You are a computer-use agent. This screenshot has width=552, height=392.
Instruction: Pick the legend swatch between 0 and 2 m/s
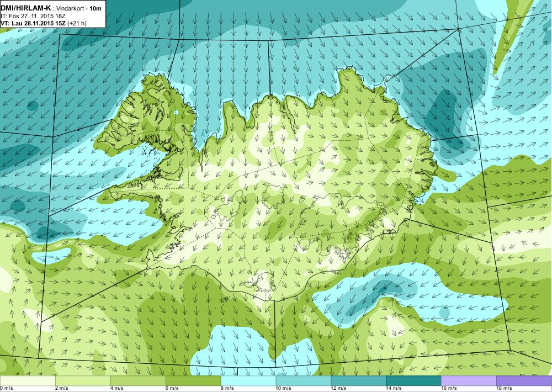(28, 380)
